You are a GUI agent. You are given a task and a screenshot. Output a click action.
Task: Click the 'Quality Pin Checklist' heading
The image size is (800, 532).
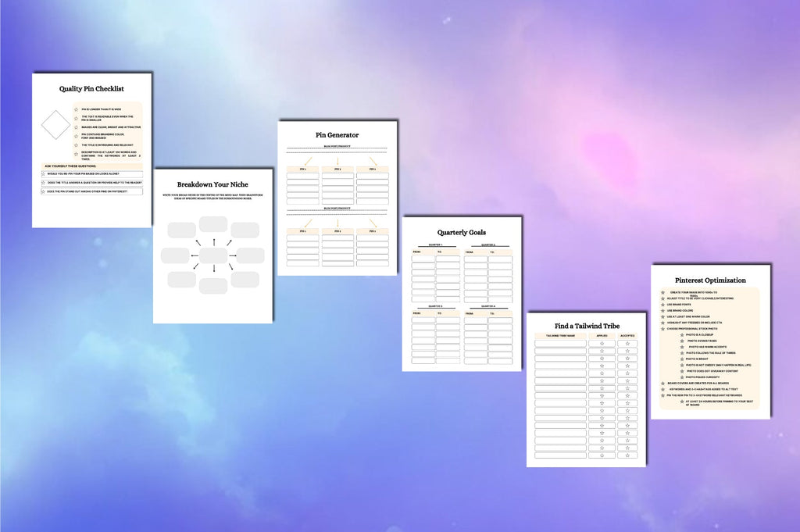point(91,89)
